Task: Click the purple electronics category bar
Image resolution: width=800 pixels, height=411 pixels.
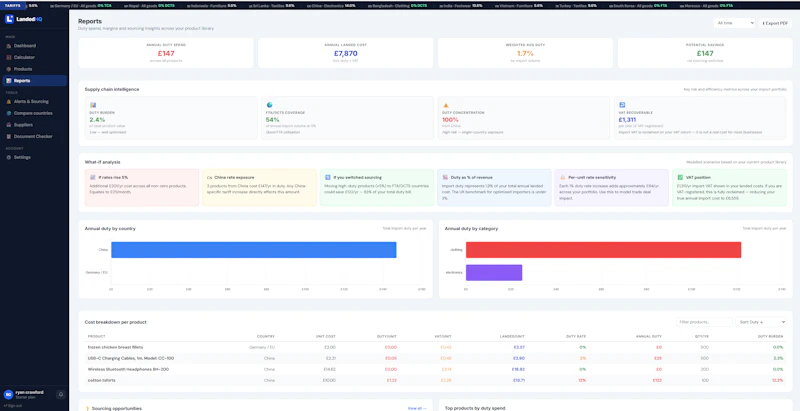Action: point(494,272)
